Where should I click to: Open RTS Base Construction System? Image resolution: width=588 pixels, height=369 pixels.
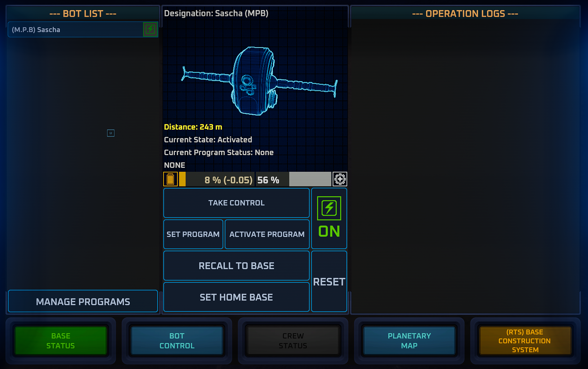click(525, 341)
